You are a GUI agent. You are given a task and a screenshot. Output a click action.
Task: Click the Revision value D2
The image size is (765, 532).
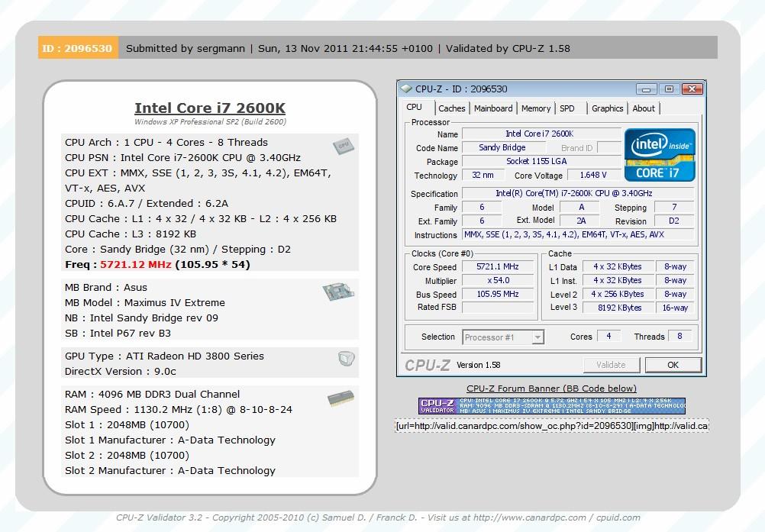pyautogui.click(x=674, y=221)
